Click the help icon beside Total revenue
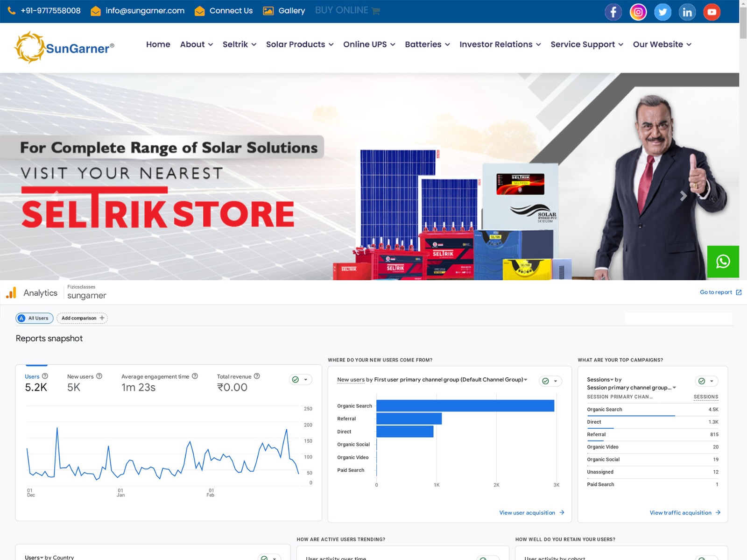Screen dimensions: 747x560 257,376
